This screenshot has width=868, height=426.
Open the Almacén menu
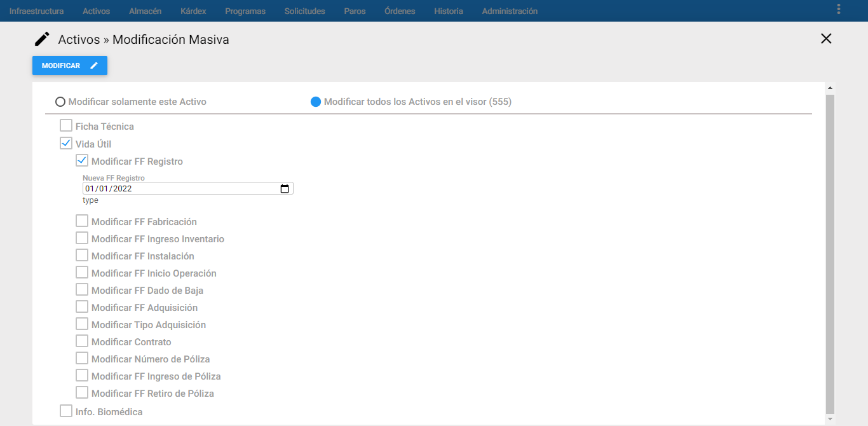(x=145, y=11)
